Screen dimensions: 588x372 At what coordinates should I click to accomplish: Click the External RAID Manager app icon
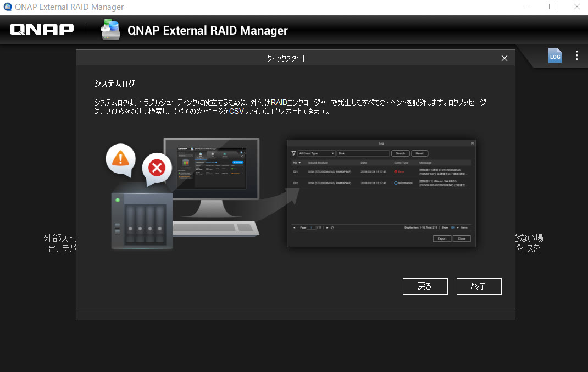(110, 29)
